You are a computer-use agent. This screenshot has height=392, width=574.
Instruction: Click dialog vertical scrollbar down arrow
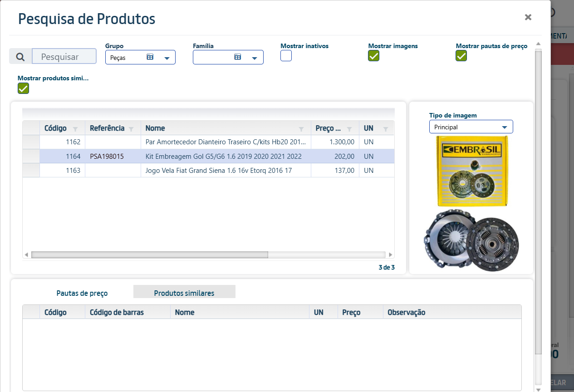pyautogui.click(x=538, y=389)
